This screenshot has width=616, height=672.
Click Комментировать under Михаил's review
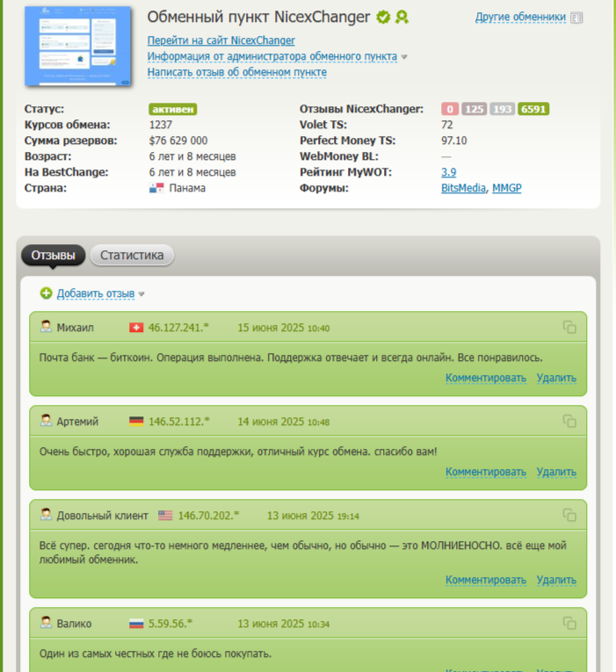[x=486, y=378]
